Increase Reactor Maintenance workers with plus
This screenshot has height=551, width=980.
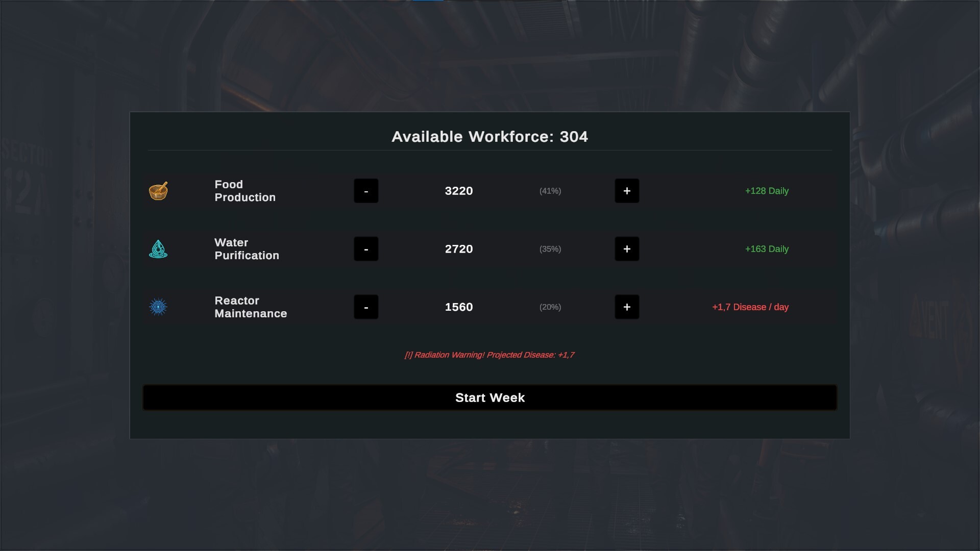click(x=627, y=307)
